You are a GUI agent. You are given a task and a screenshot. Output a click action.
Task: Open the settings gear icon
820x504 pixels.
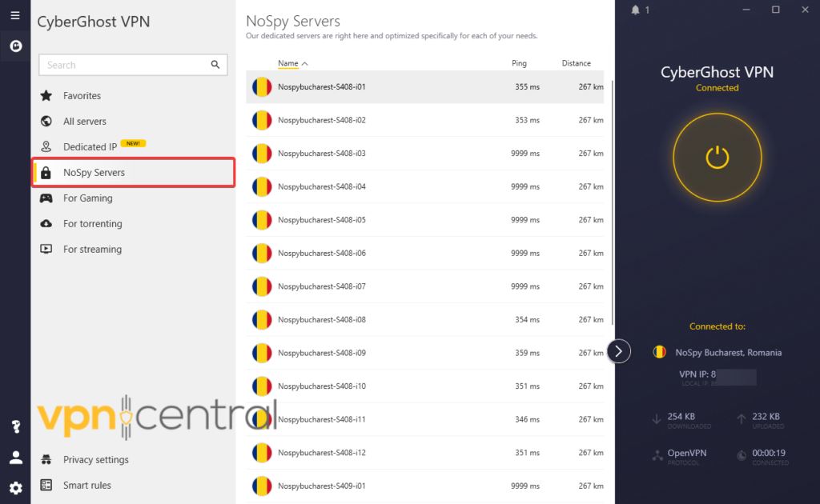point(15,487)
